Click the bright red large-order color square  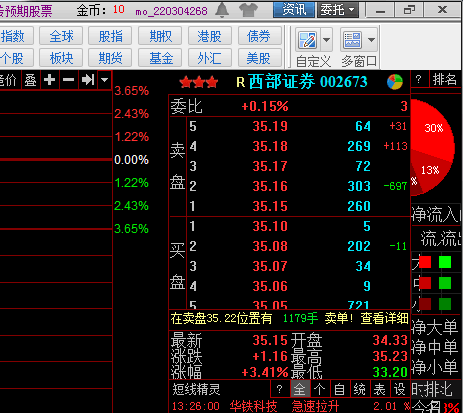click(x=425, y=262)
